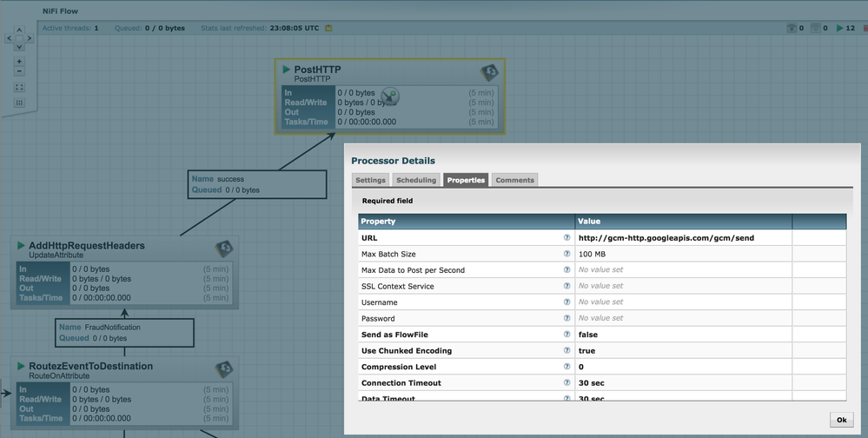Click the SSL Context Service 'No value set' cell
The width and height of the screenshot is (868, 438).
684,286
